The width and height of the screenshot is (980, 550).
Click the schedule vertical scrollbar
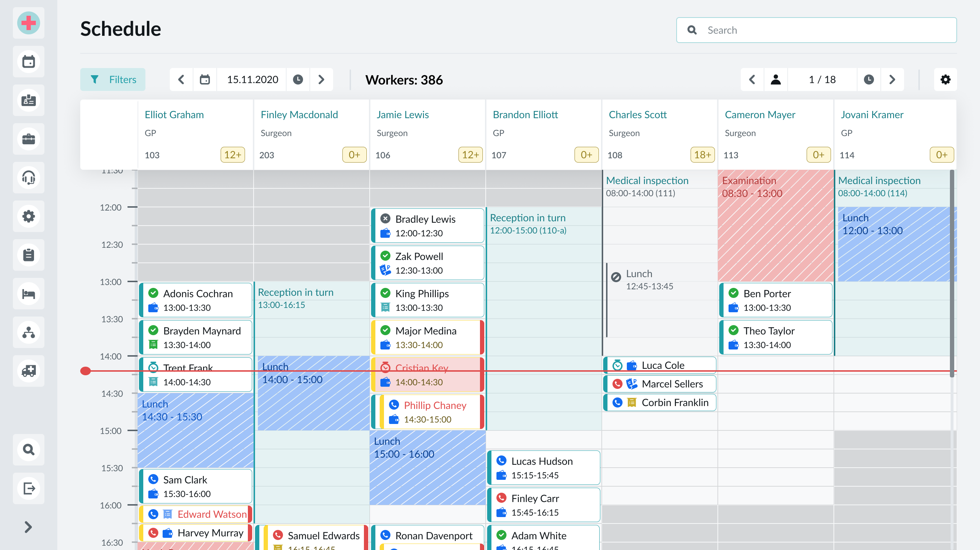pos(952,274)
